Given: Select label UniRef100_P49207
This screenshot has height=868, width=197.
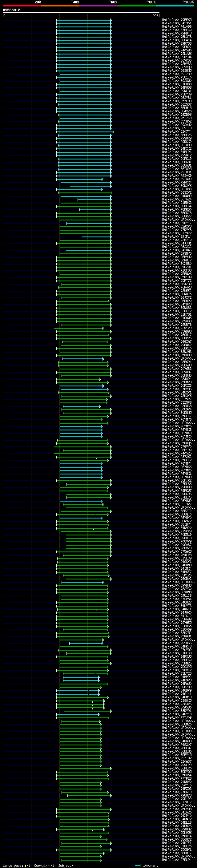Looking at the screenshot, I should coord(176,745).
